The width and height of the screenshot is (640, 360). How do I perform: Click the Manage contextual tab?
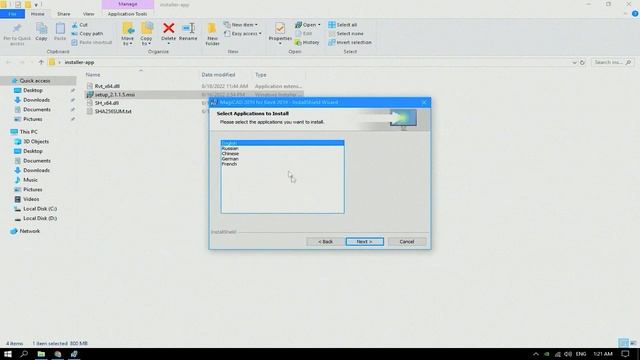click(128, 4)
